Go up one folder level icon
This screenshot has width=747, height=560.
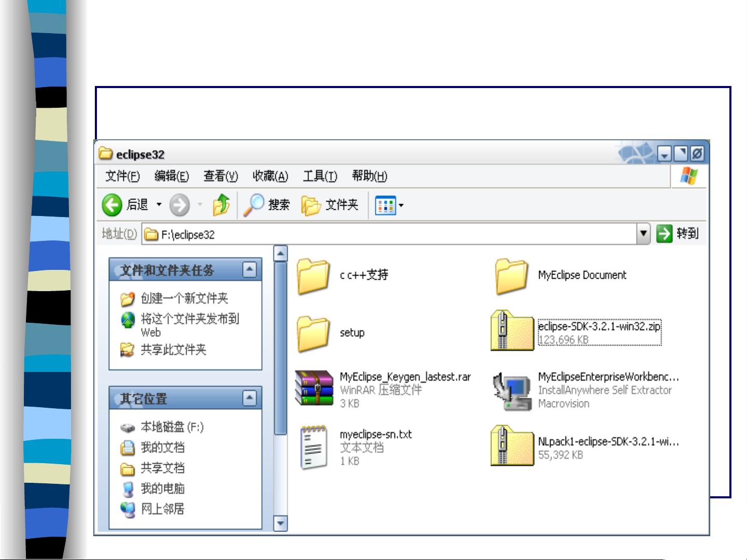(221, 205)
